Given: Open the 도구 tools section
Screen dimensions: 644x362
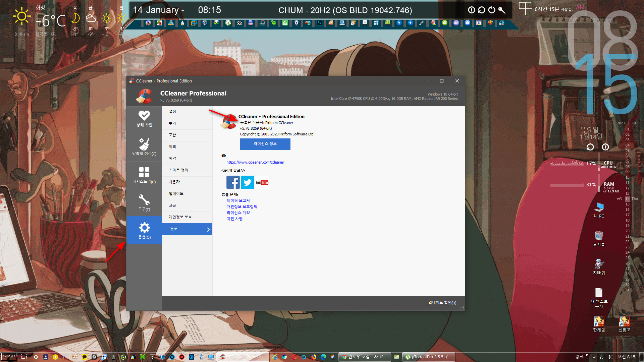Looking at the screenshot, I should coord(144,203).
